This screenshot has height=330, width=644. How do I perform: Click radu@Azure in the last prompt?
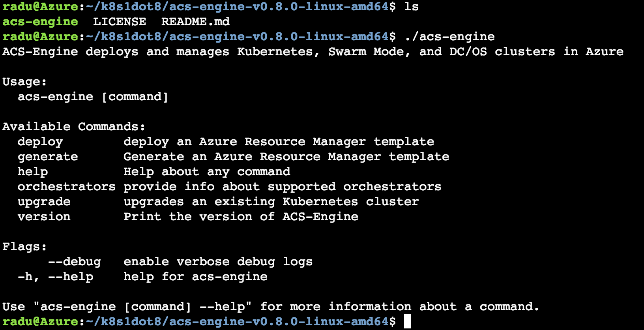[x=40, y=322]
